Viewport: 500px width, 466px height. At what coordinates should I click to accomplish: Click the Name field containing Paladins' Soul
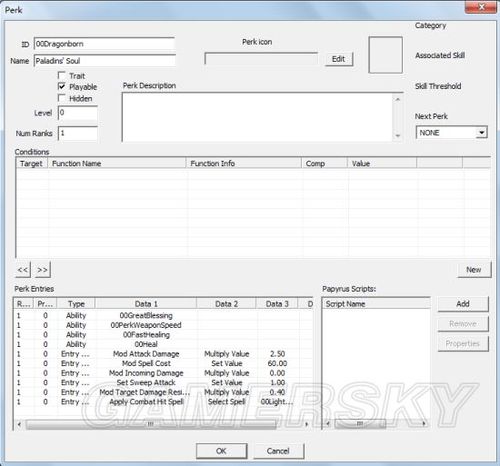point(105,61)
